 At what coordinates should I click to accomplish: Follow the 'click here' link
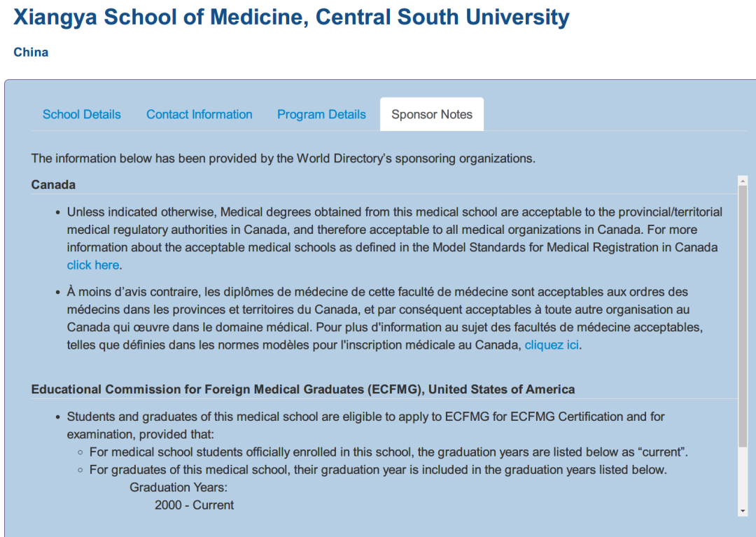[93, 265]
